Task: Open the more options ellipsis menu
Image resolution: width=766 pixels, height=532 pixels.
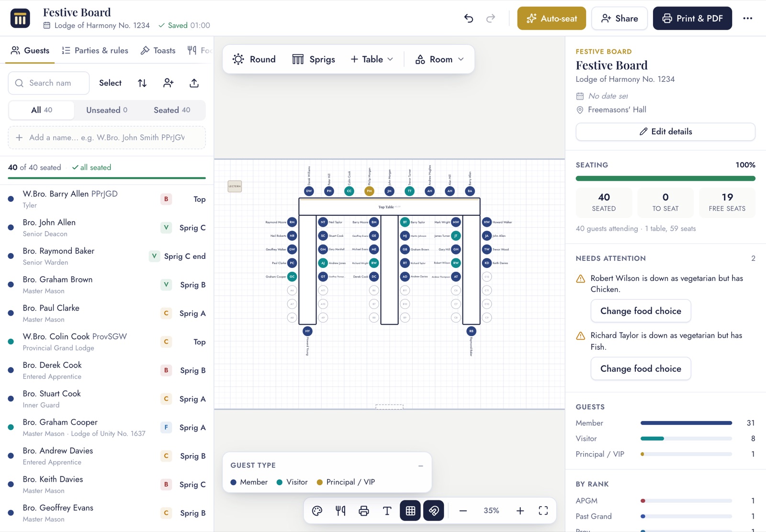Action: coord(747,19)
